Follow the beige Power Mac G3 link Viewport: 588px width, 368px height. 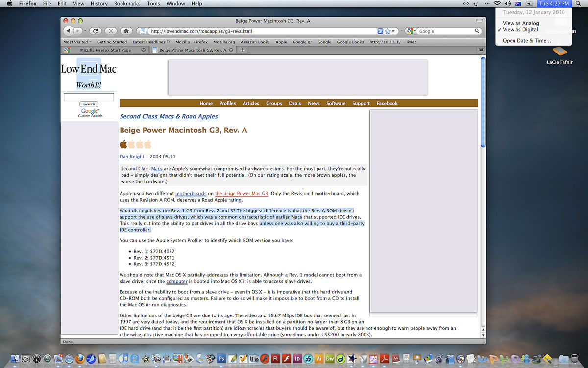click(x=242, y=194)
